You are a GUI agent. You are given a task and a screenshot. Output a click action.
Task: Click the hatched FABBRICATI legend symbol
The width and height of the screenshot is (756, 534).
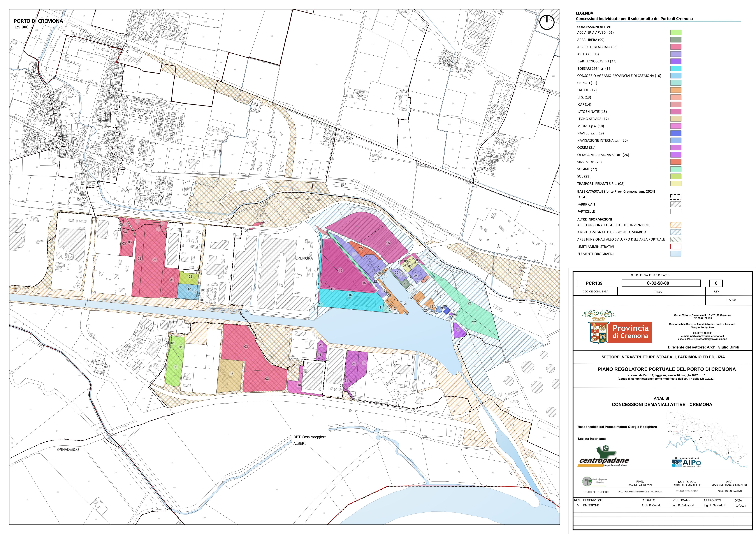tap(676, 204)
